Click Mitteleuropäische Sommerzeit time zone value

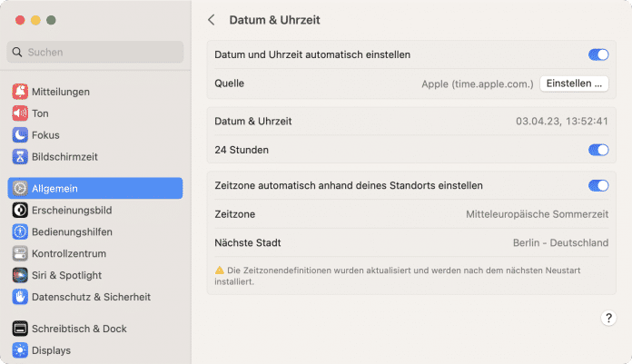tap(537, 214)
